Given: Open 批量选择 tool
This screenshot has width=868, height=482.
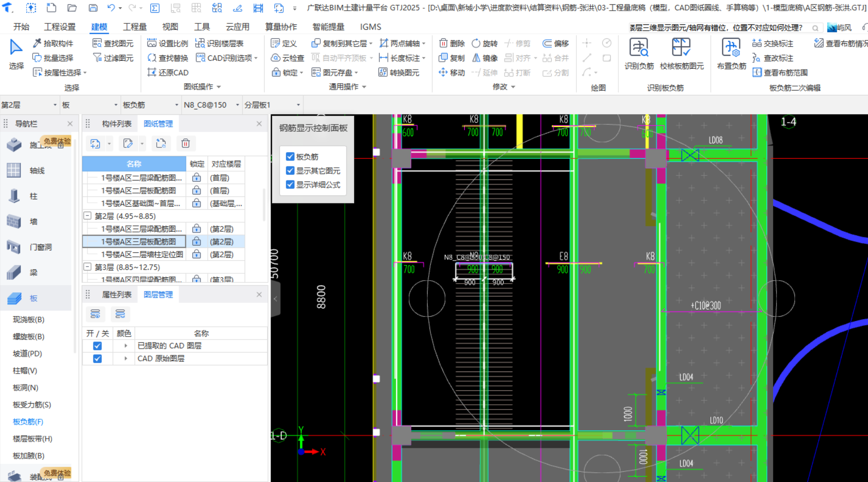Looking at the screenshot, I should point(53,58).
